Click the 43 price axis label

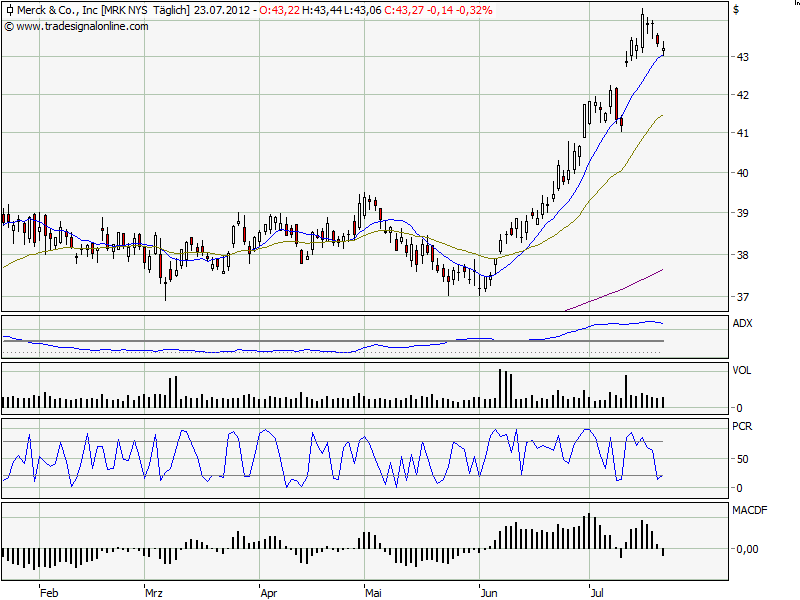pos(743,57)
